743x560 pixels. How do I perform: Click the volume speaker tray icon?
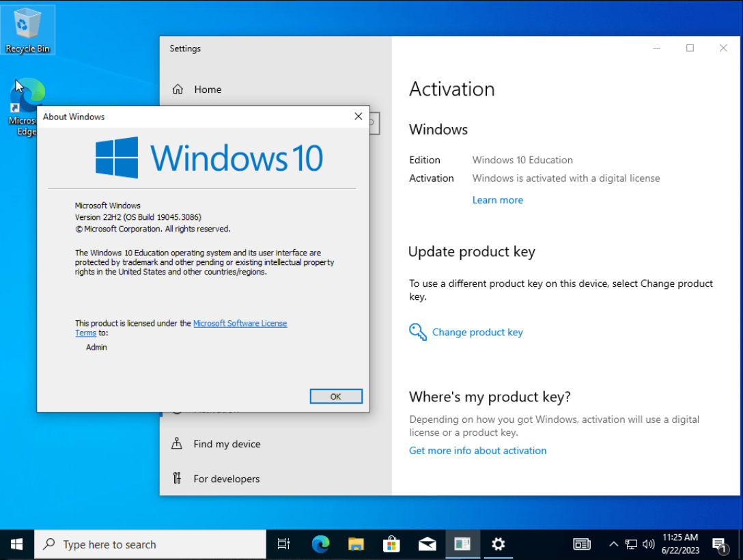648,544
